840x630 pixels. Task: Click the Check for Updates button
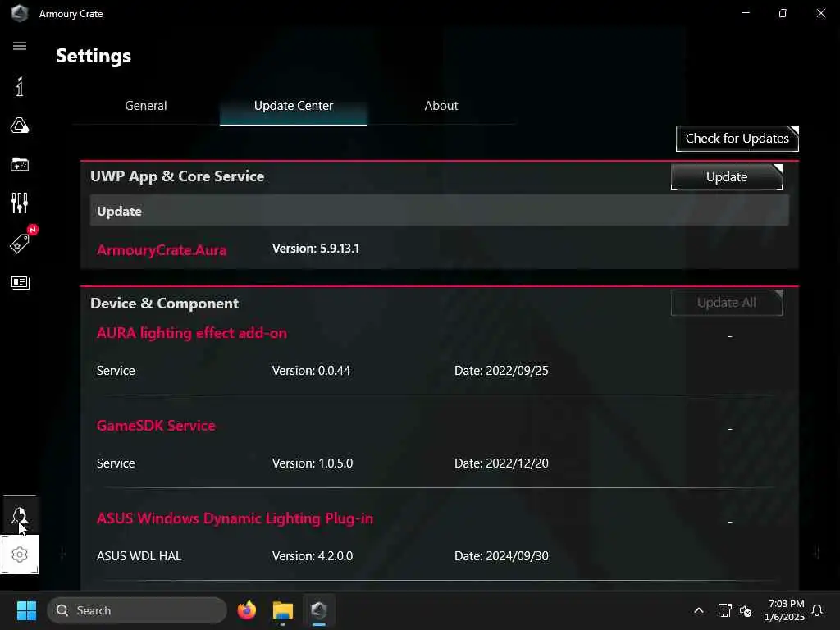[737, 139]
